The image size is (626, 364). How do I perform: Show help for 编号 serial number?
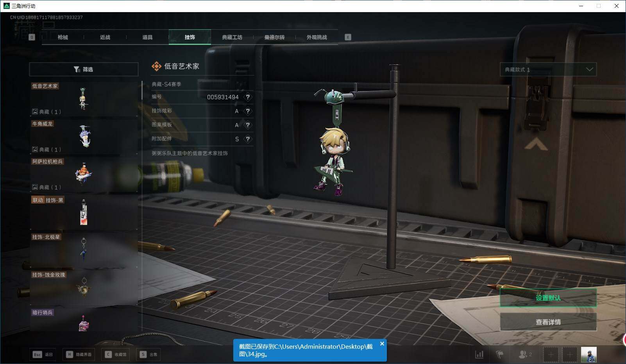(248, 97)
